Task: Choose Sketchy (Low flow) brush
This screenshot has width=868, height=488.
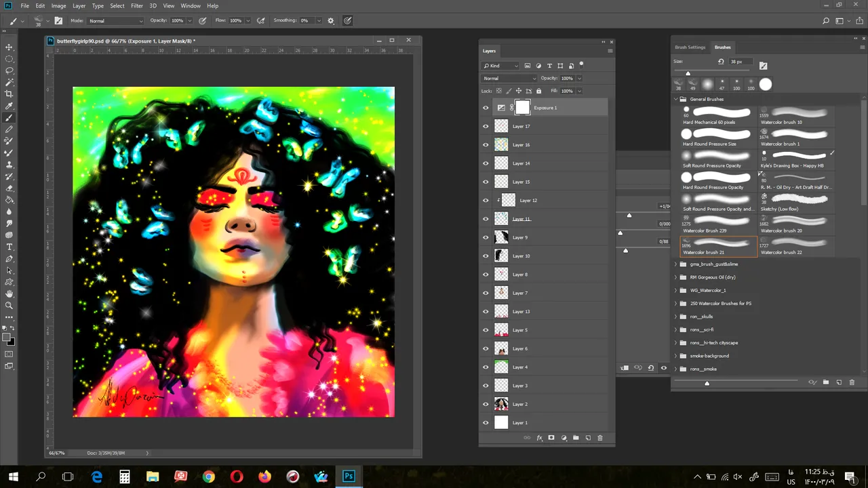Action: [797, 203]
